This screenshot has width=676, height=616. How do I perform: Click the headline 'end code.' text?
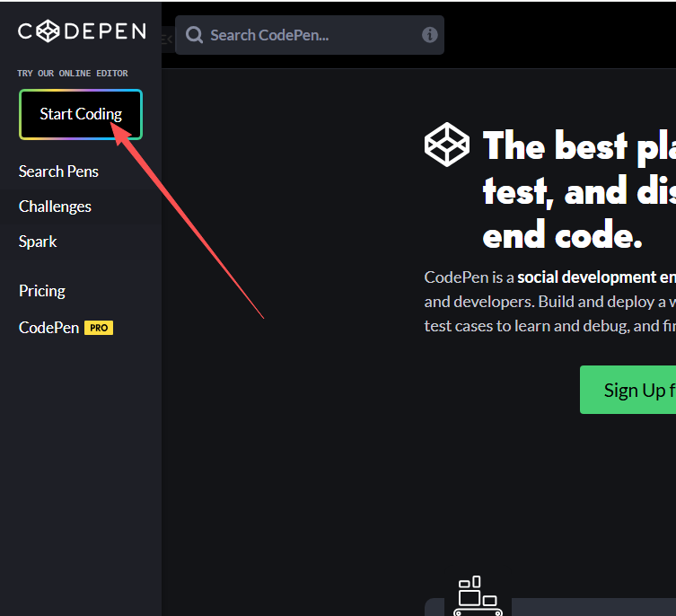click(563, 234)
